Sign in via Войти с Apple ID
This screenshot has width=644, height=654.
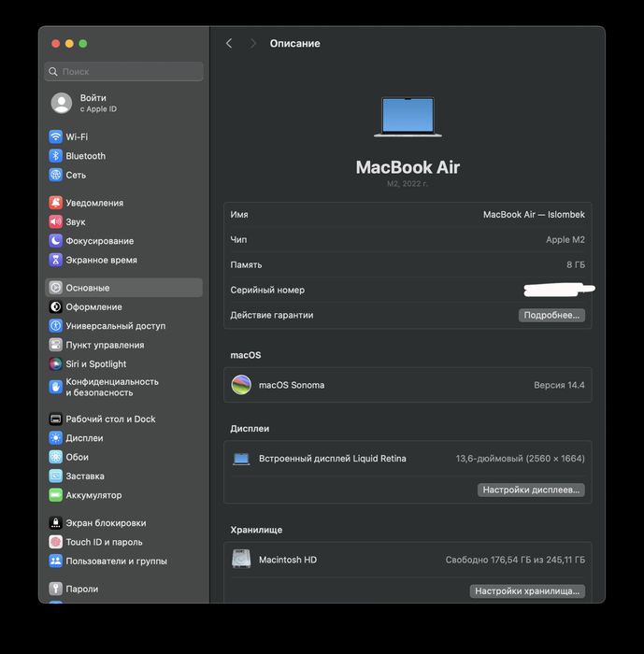[98, 103]
